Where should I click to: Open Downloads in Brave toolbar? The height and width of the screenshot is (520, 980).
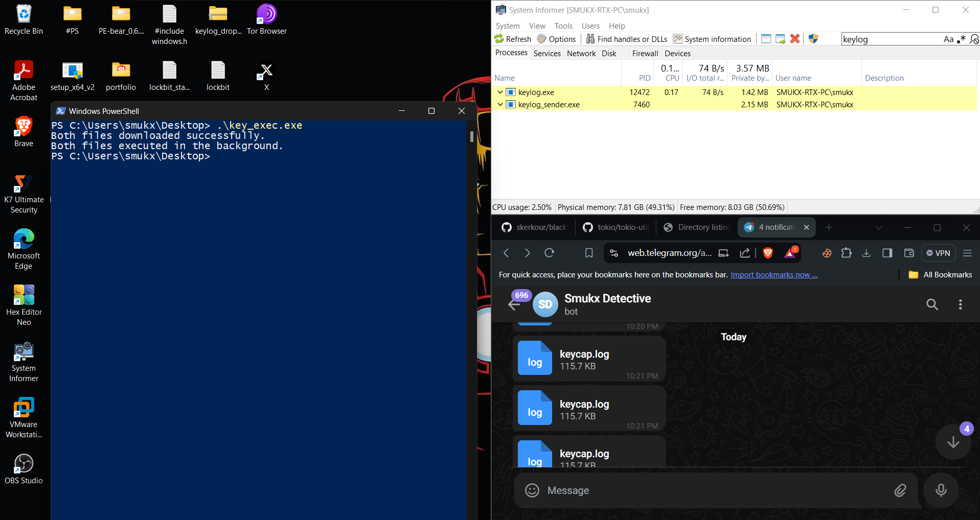coord(866,253)
